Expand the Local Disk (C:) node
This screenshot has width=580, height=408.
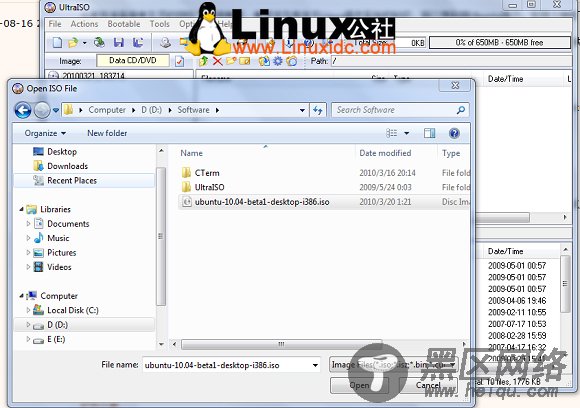pos(28,310)
